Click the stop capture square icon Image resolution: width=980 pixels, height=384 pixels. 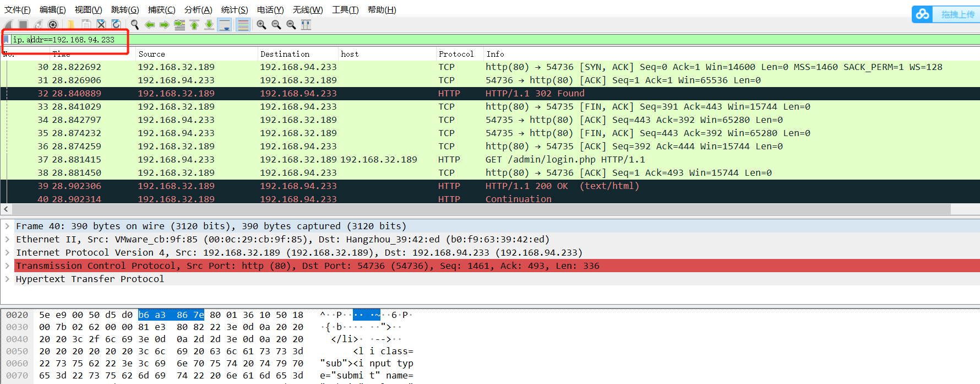point(23,25)
